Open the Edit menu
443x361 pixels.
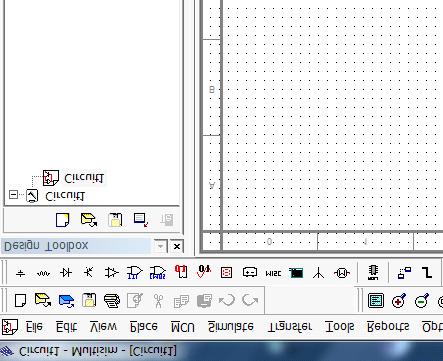66,327
